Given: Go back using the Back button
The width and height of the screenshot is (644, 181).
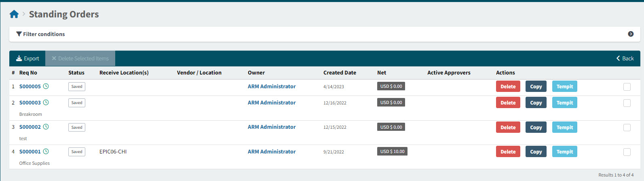Looking at the screenshot, I should pos(625,59).
